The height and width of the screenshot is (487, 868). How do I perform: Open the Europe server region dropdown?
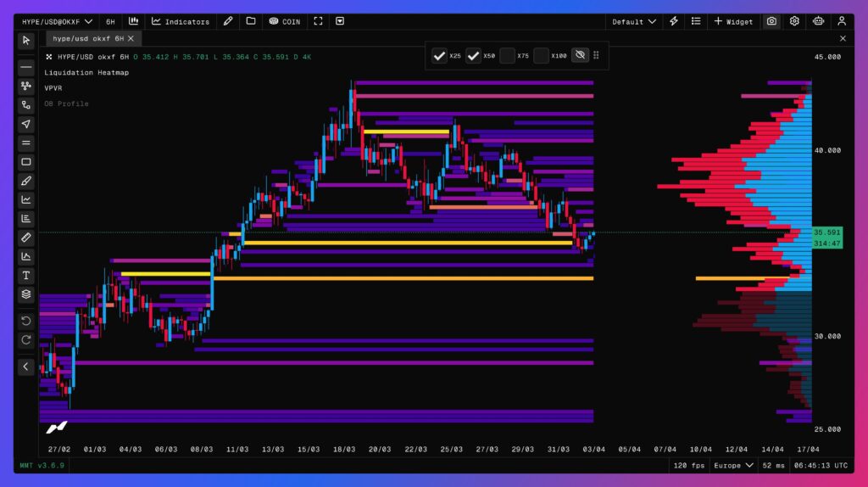click(x=734, y=465)
